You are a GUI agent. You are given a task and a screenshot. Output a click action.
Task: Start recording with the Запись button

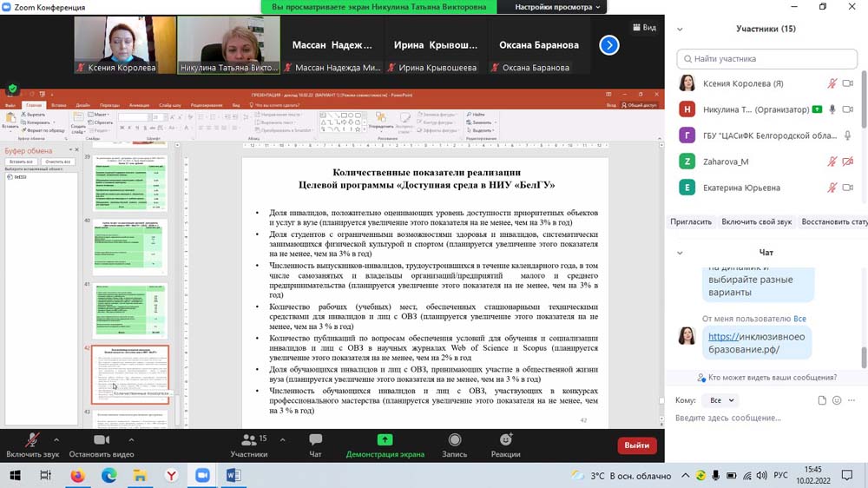455,445
